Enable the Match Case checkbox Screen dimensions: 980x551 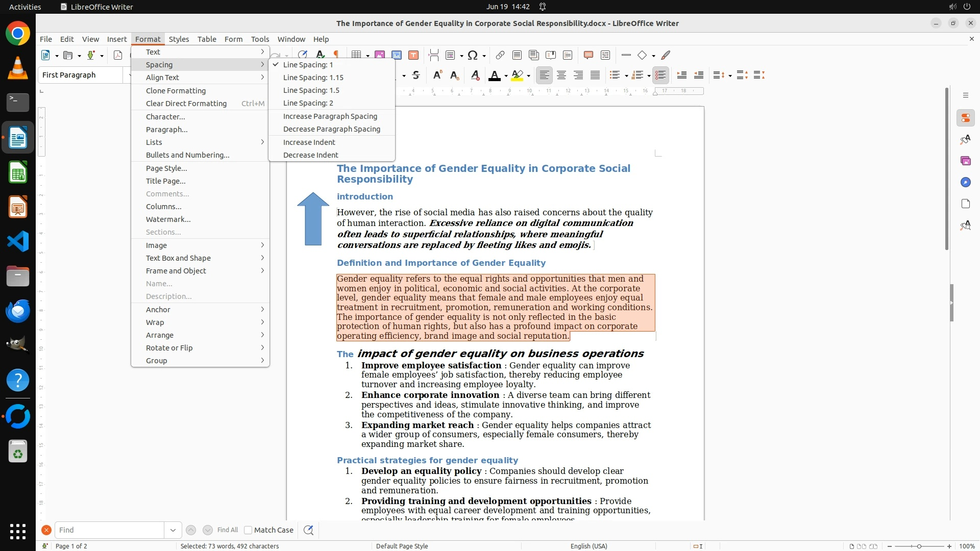248,530
